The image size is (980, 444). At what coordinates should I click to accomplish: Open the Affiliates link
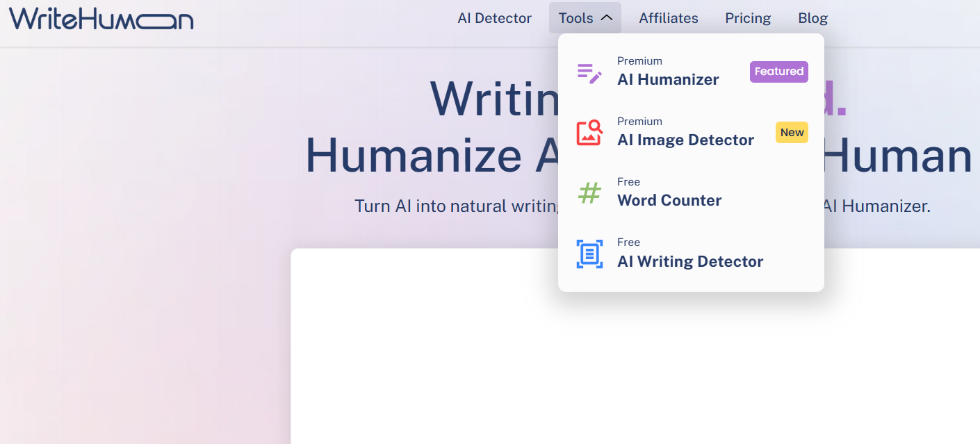click(x=668, y=18)
